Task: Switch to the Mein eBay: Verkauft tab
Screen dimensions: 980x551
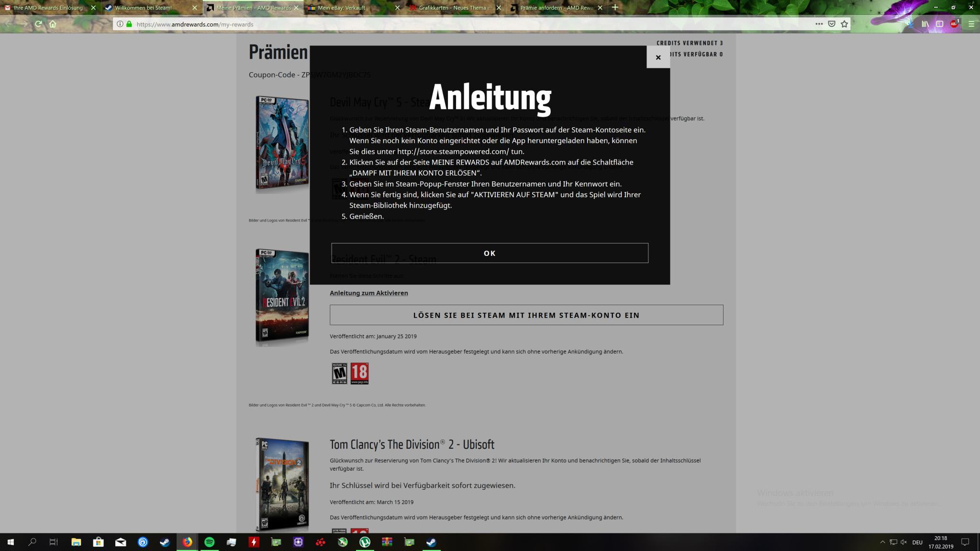Action: click(342, 8)
